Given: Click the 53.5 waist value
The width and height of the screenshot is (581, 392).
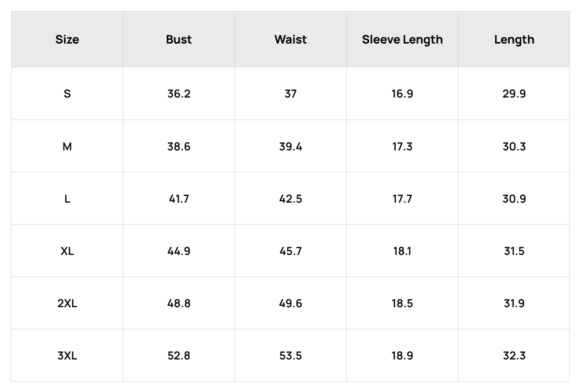Looking at the screenshot, I should point(290,356).
